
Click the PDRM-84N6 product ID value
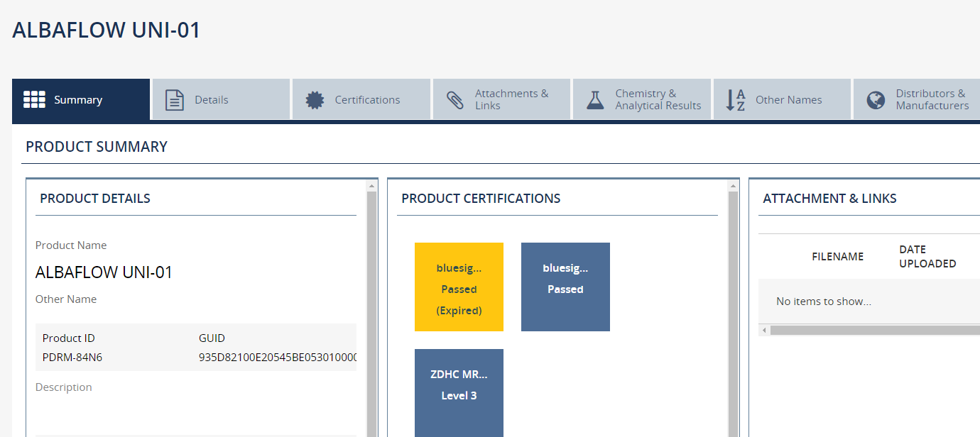click(72, 358)
